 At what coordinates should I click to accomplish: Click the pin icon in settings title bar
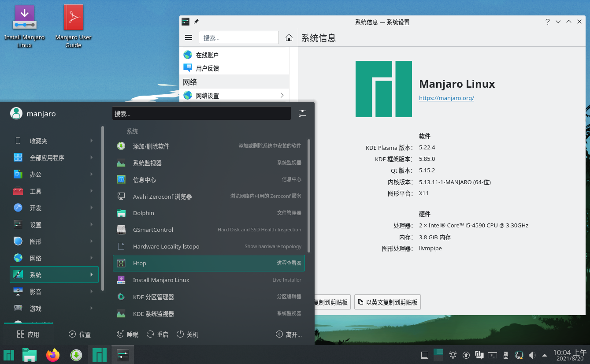(x=196, y=22)
